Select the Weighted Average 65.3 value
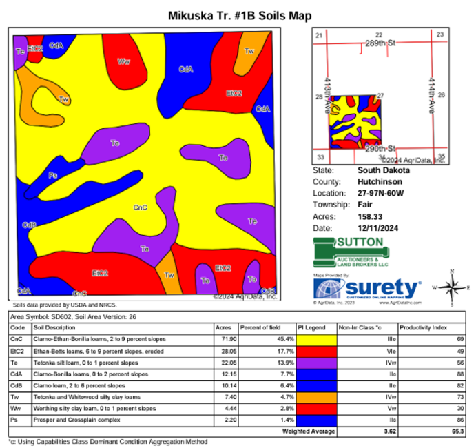 pos(466,431)
